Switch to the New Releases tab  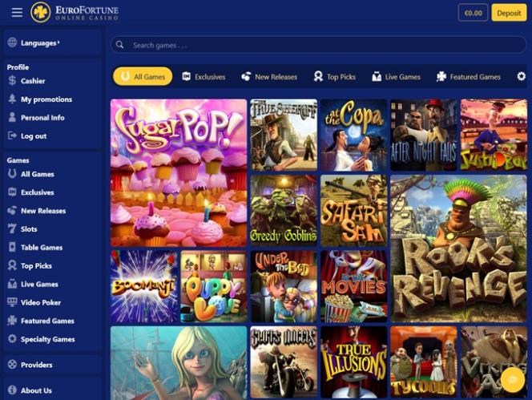tap(269, 77)
